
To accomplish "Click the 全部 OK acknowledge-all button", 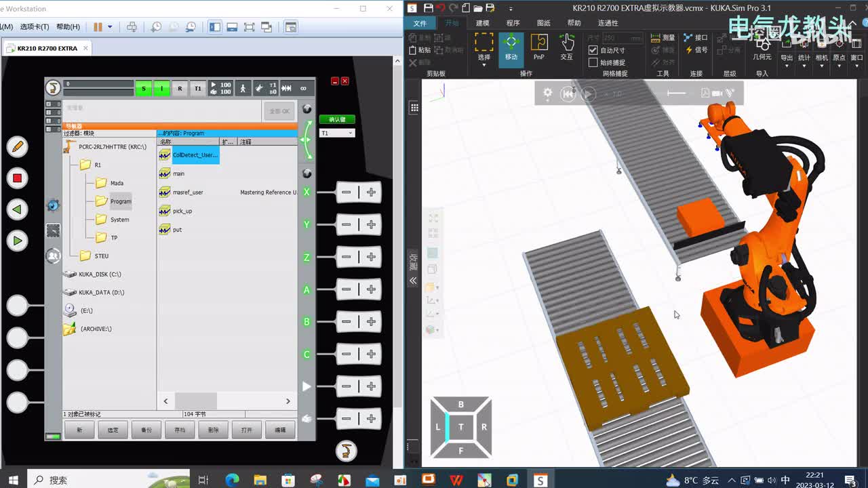I will pyautogui.click(x=279, y=111).
